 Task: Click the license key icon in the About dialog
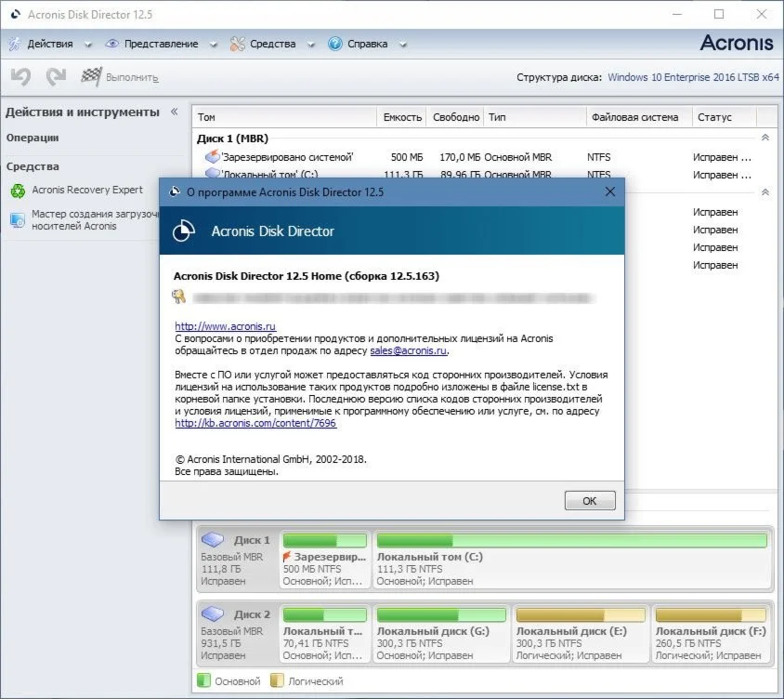[179, 297]
